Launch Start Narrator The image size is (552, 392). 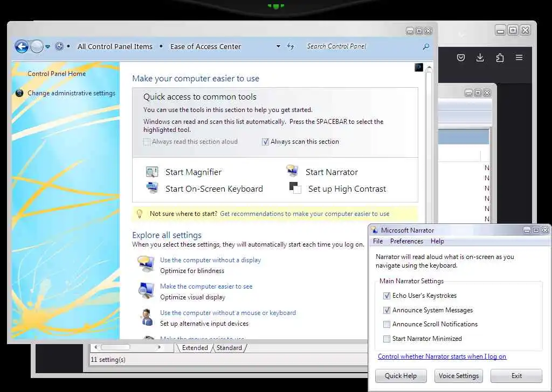332,172
